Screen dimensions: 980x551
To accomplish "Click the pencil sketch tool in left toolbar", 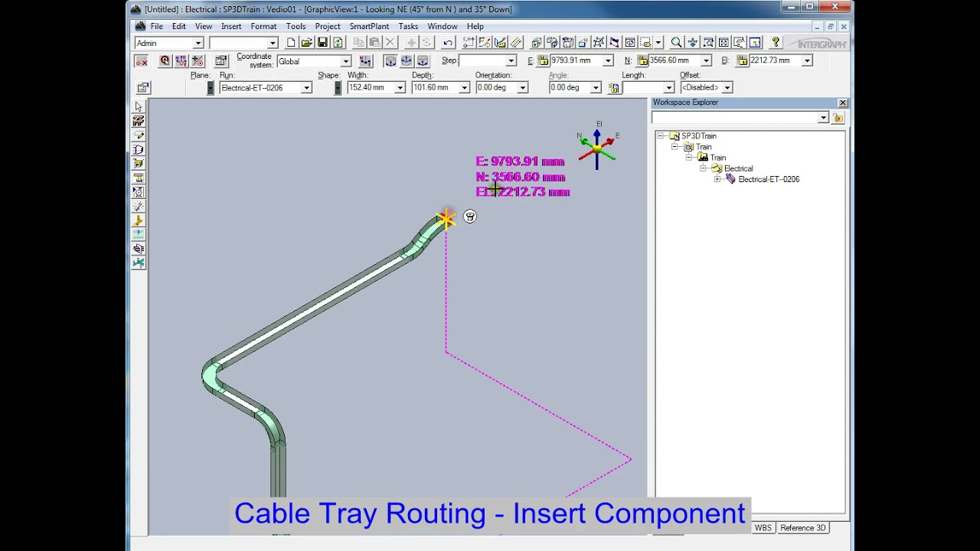I will (139, 135).
